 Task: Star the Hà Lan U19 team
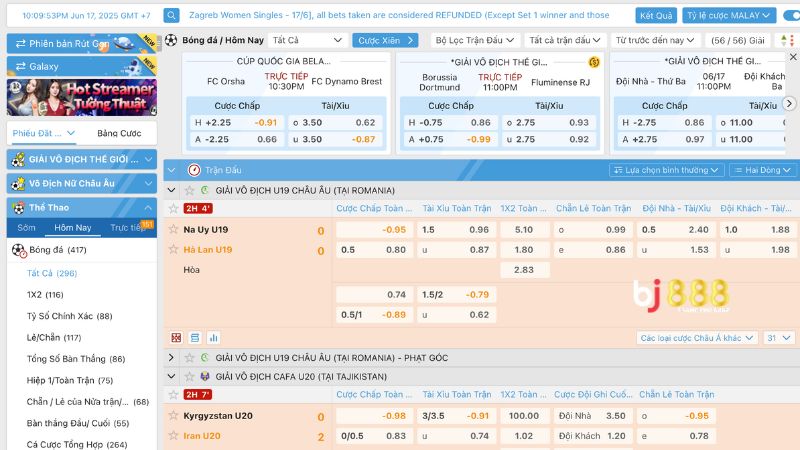click(173, 249)
